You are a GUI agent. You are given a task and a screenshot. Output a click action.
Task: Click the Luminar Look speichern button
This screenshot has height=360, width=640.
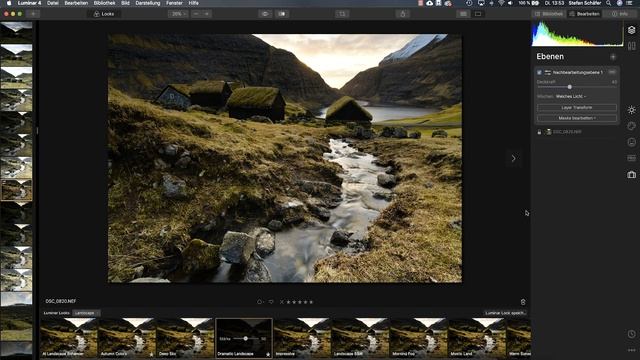pyautogui.click(x=506, y=313)
